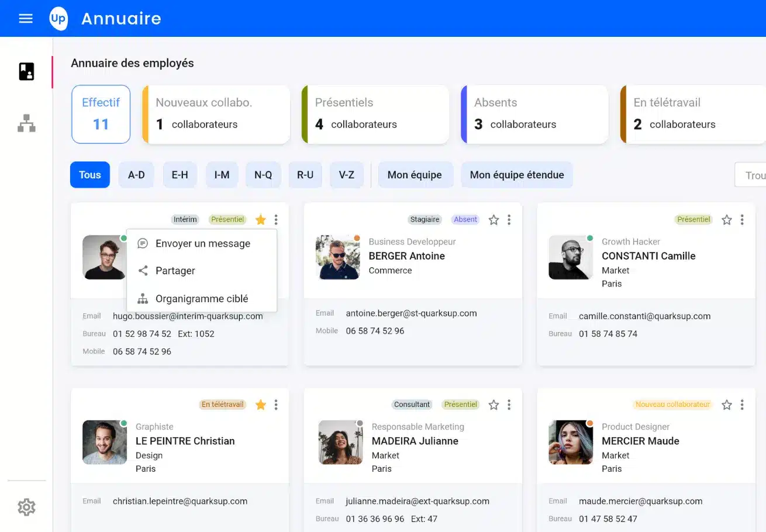Click the Up logo in the header
Viewport: 766px width, 532px height.
pos(58,19)
